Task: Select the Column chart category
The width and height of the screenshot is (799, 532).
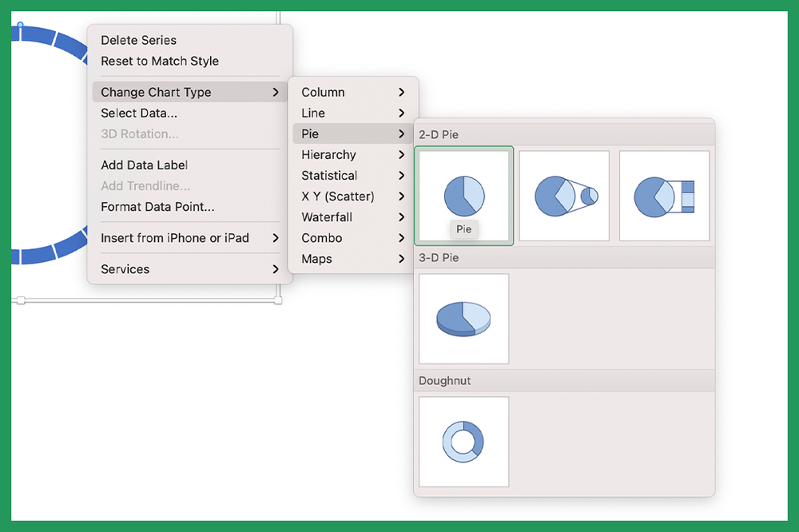Action: (x=323, y=92)
